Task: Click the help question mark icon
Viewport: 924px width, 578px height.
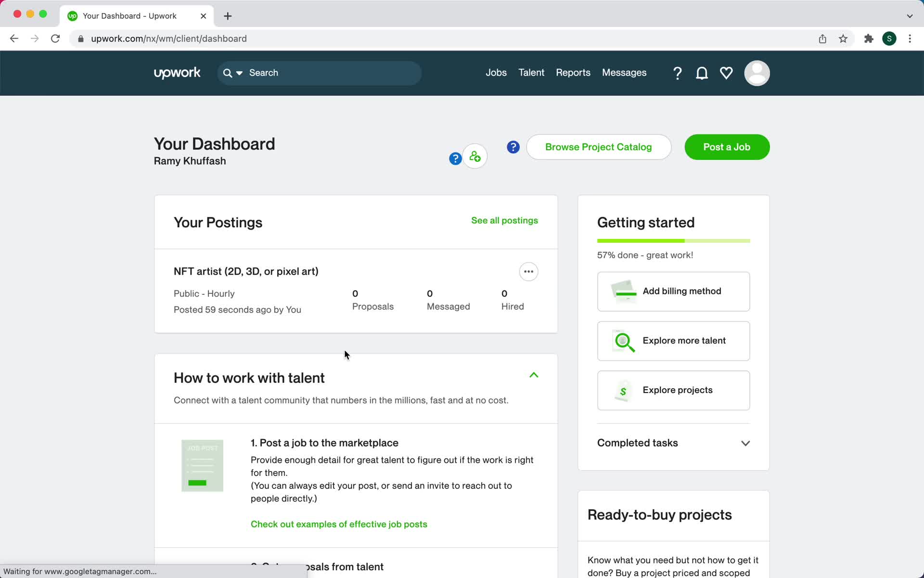Action: click(677, 73)
